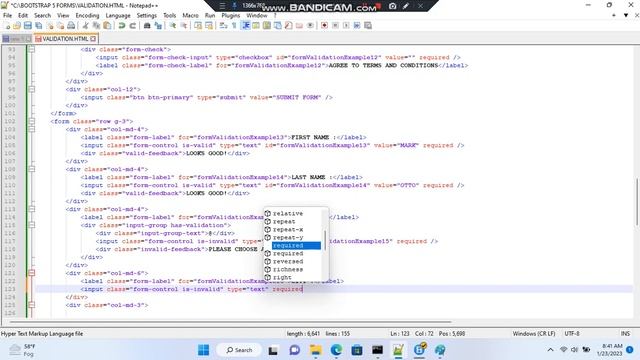Image resolution: width=640 pixels, height=360 pixels.
Task: Click the editor's vertical scrollbar thumb
Action: [x=637, y=202]
